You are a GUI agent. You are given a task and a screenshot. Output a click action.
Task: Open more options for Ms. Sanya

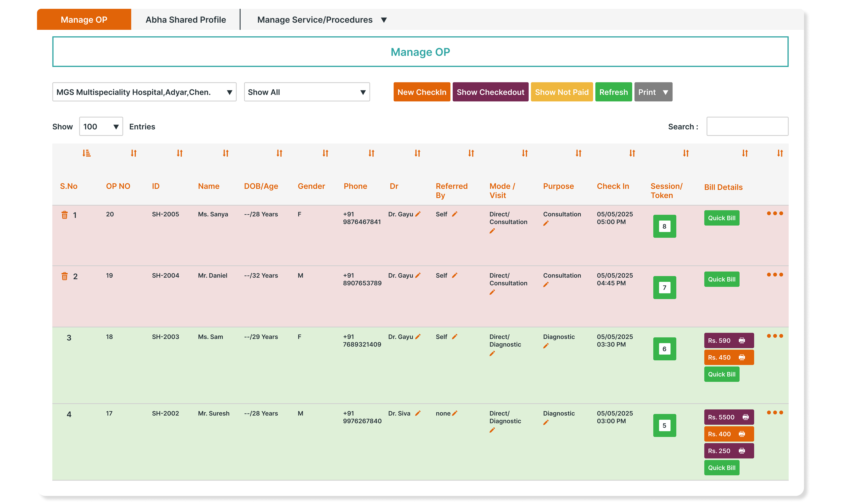pos(775,213)
